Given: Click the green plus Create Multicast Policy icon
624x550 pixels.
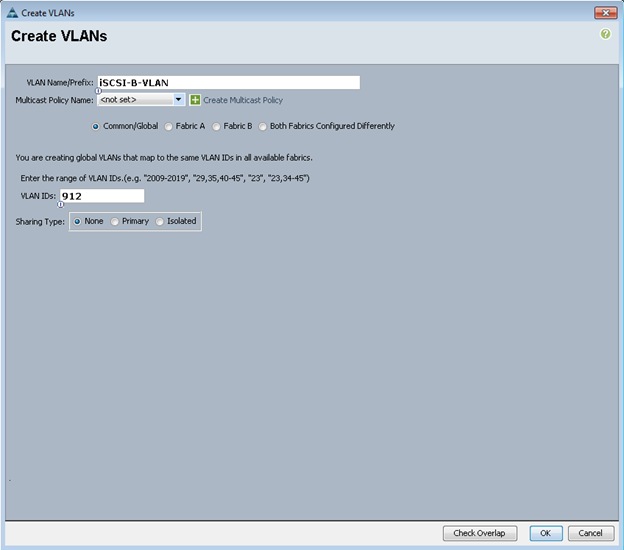Looking at the screenshot, I should [195, 100].
